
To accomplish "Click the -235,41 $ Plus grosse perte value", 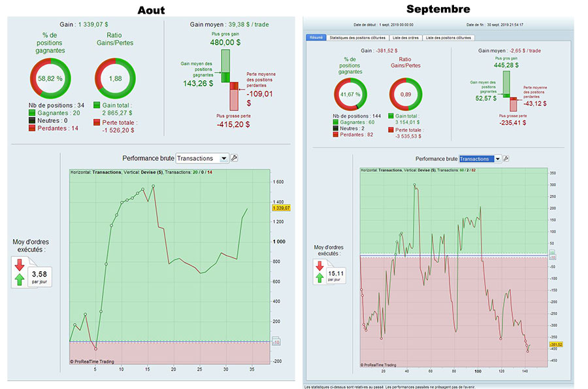I will click(x=513, y=123).
